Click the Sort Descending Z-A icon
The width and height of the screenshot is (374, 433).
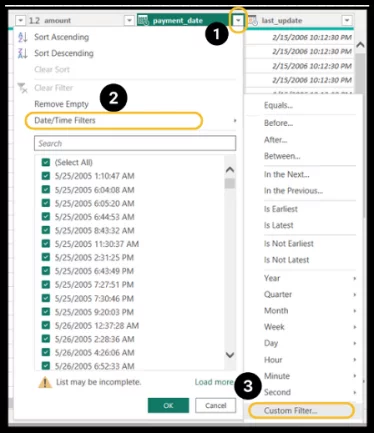click(x=22, y=53)
